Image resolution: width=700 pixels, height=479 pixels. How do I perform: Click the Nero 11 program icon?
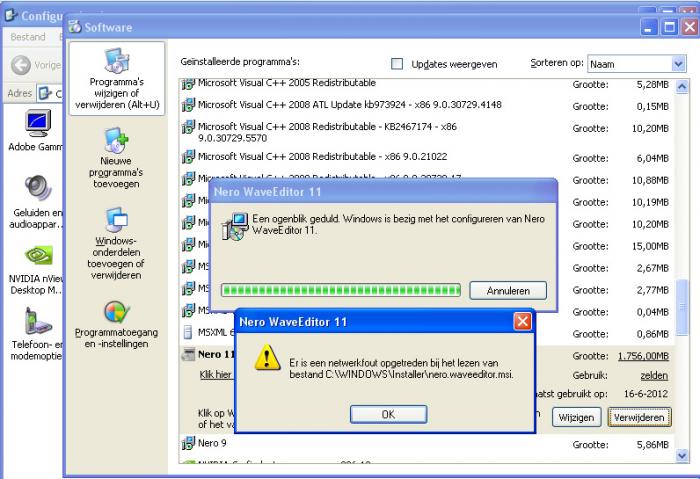pos(188,354)
